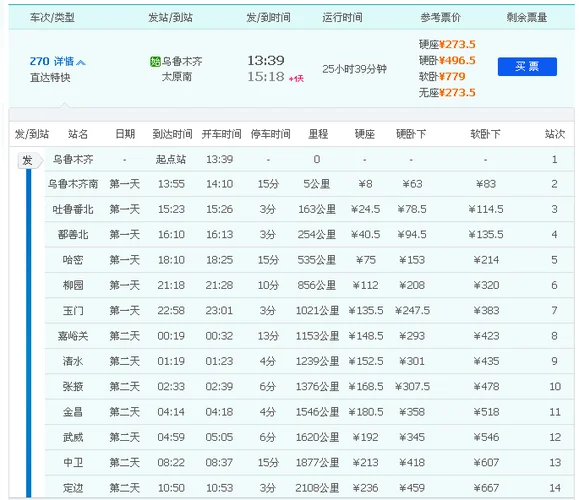Click the ¥667 soft sleeper price for 定边
The image size is (579, 500).
[486, 488]
